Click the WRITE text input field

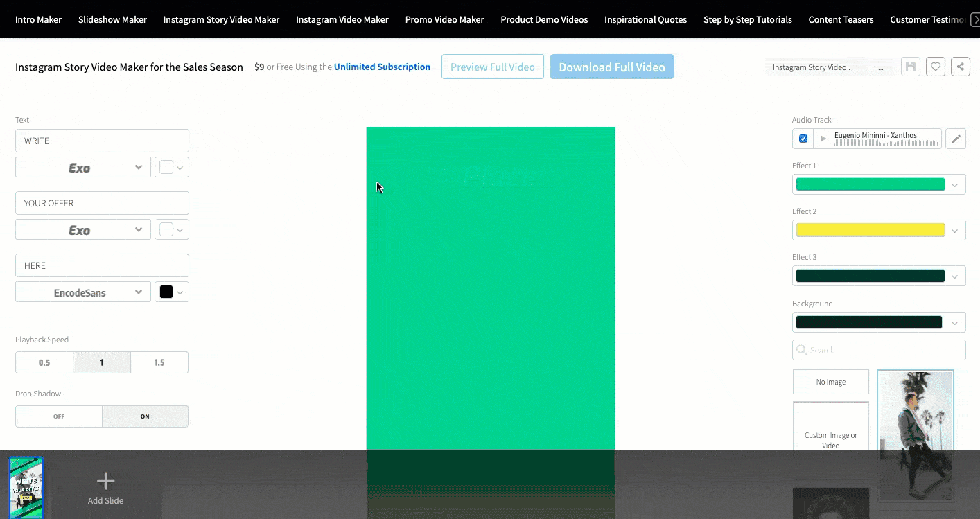click(x=102, y=141)
